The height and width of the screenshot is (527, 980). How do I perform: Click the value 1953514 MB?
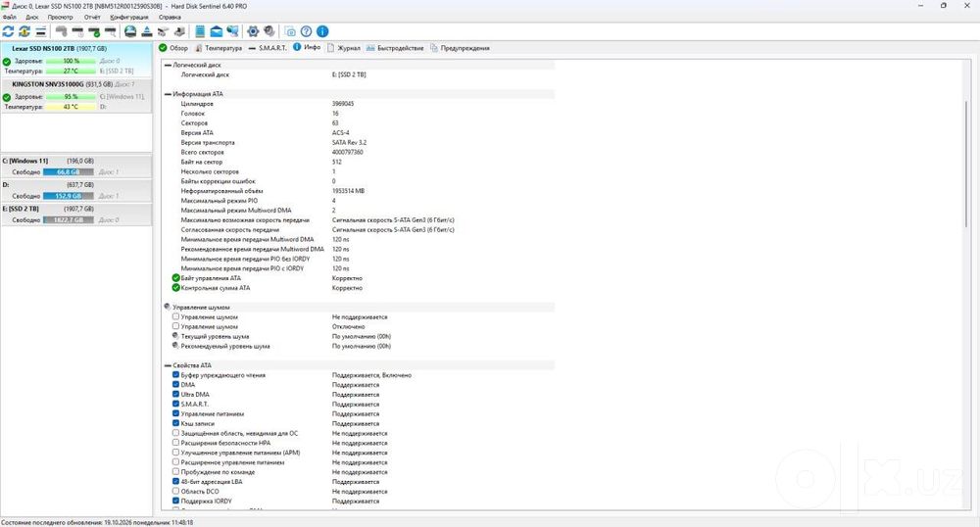(348, 190)
